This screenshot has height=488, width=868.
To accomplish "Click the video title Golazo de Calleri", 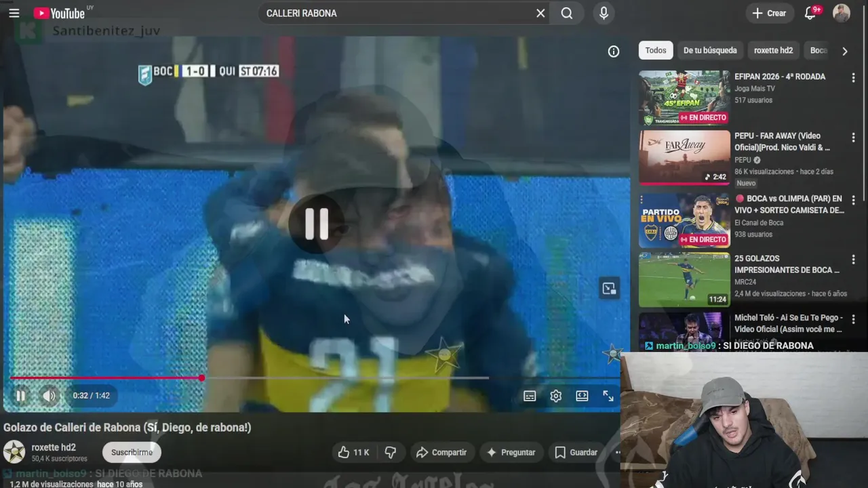I will [127, 428].
